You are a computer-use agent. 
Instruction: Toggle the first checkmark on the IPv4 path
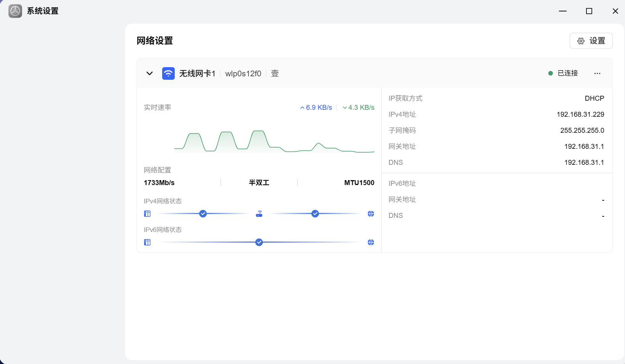(203, 214)
